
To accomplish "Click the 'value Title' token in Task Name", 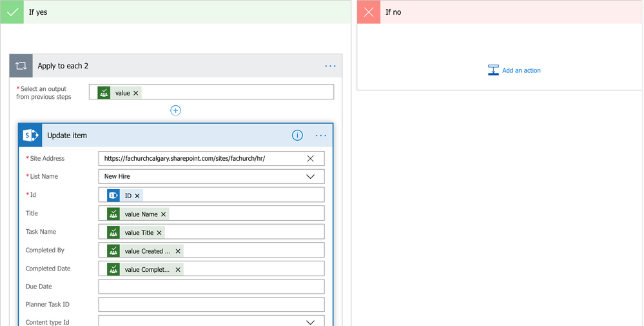I will point(136,232).
